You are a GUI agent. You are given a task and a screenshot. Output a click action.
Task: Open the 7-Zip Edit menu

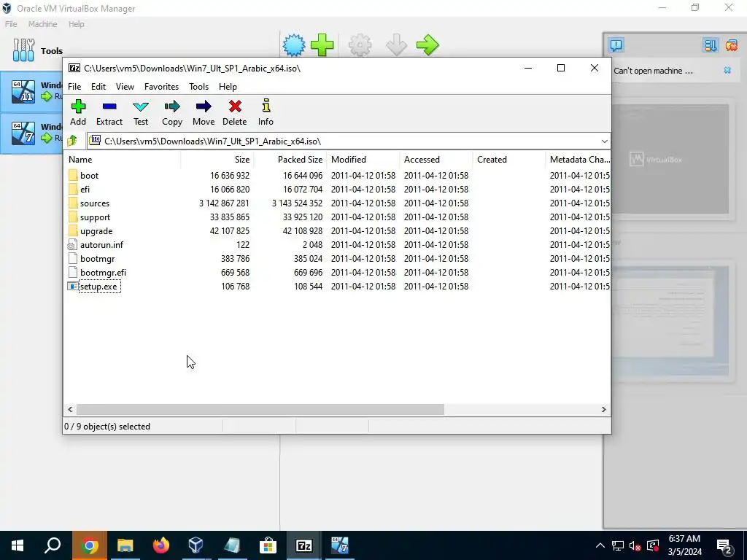[x=98, y=87]
